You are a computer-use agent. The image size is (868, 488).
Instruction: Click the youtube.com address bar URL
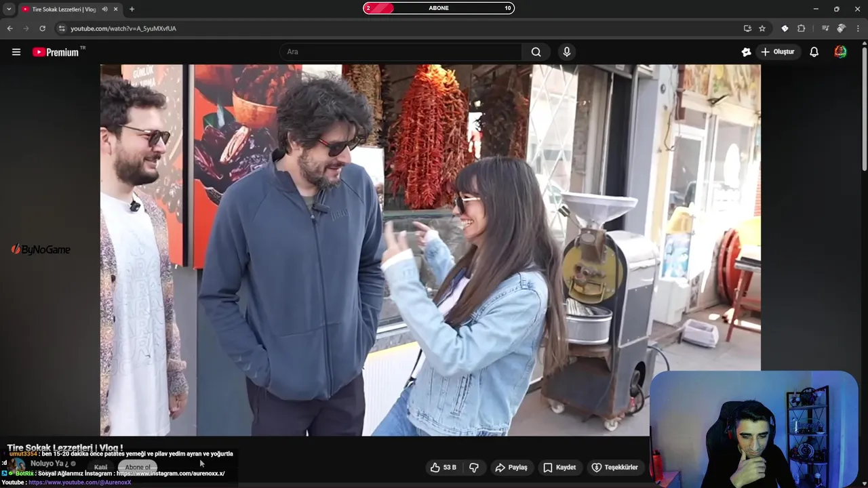coord(123,28)
